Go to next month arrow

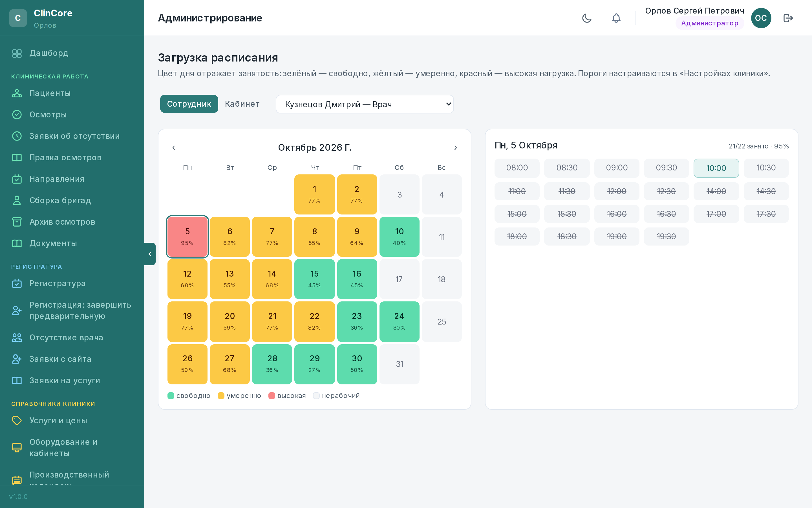[455, 148]
